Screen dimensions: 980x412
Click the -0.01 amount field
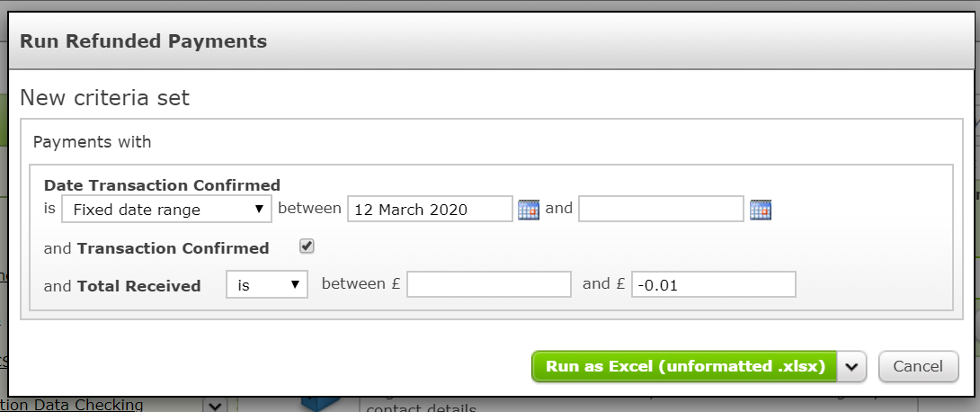click(x=714, y=284)
